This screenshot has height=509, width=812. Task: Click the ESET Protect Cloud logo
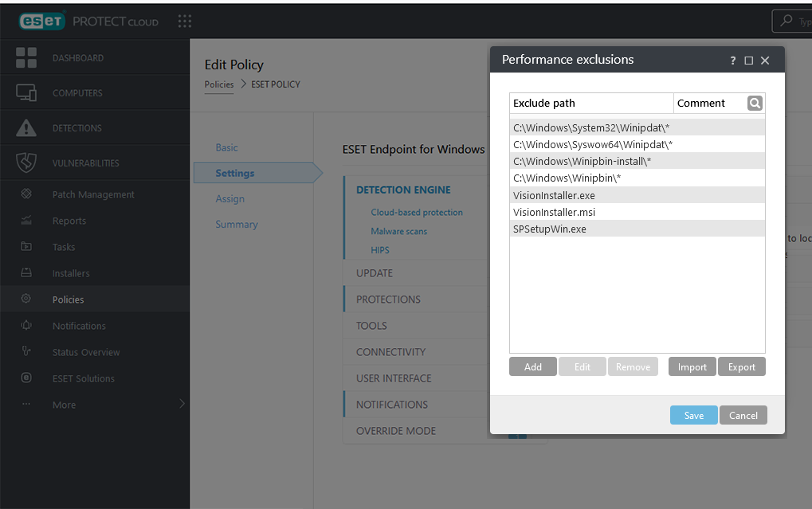[x=88, y=22]
